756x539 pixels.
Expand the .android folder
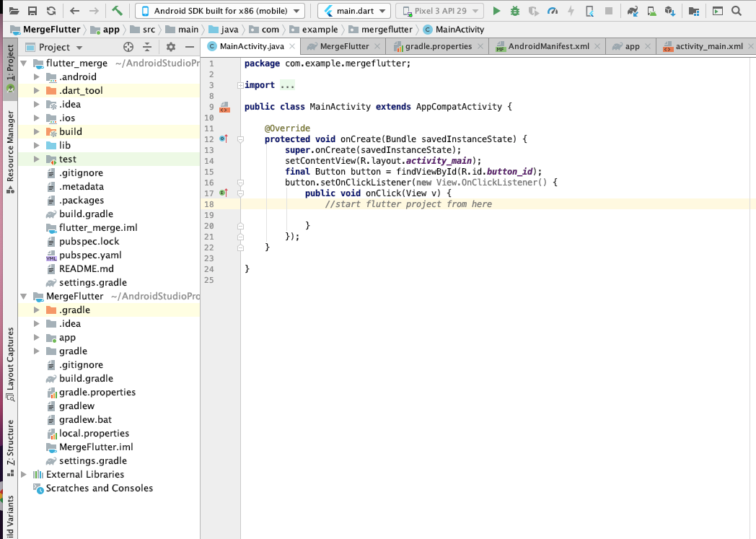click(x=36, y=76)
